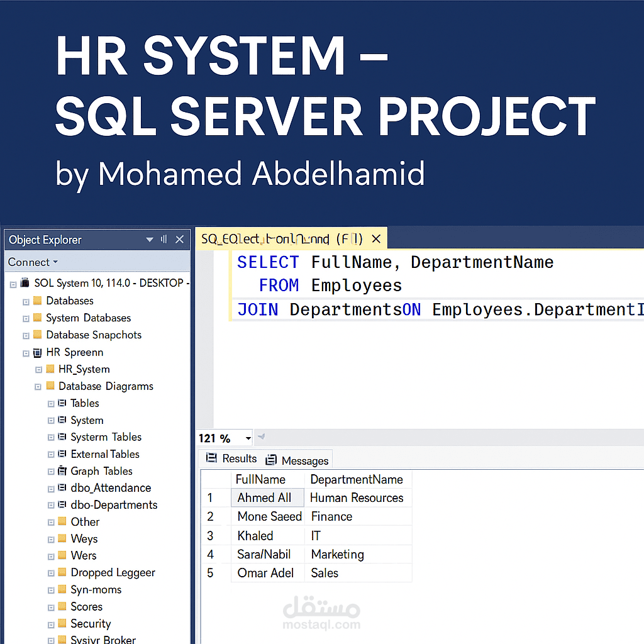
Task: Select the Human Resources cell
Action: tap(358, 498)
